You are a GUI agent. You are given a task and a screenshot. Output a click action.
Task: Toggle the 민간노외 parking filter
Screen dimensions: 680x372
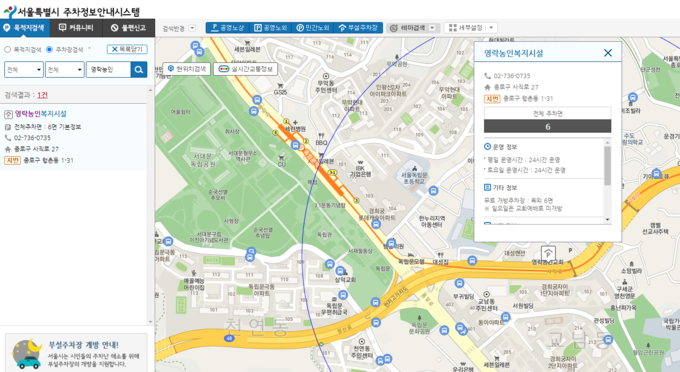pyautogui.click(x=313, y=28)
